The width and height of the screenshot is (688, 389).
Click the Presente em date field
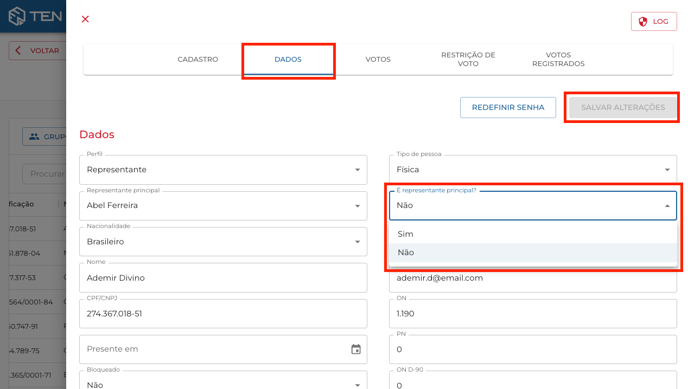tap(223, 349)
